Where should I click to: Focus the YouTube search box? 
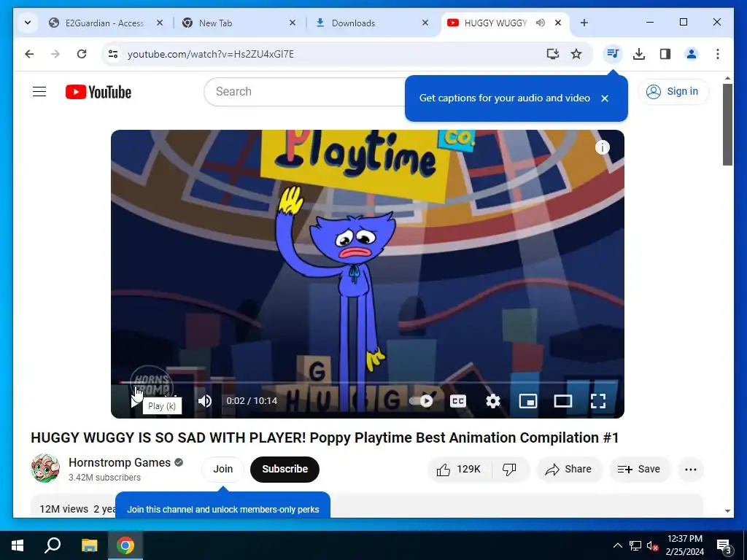(x=305, y=91)
